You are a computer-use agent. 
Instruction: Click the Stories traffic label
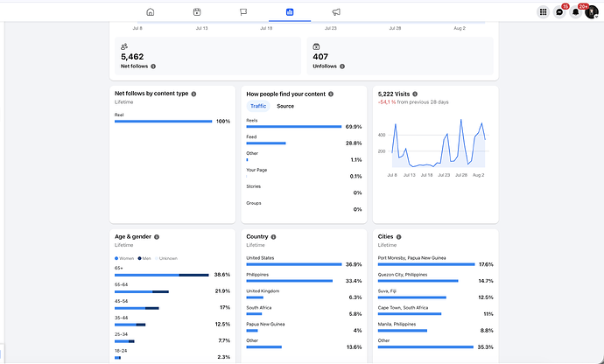click(254, 186)
